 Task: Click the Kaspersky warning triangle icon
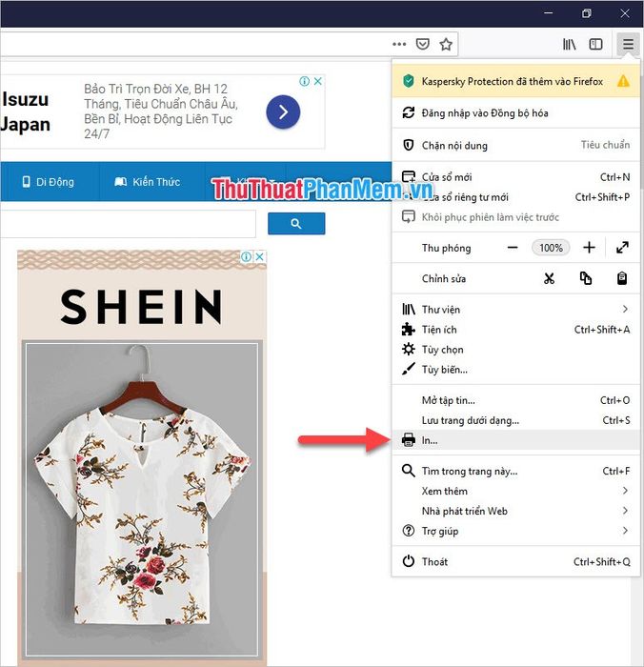623,81
